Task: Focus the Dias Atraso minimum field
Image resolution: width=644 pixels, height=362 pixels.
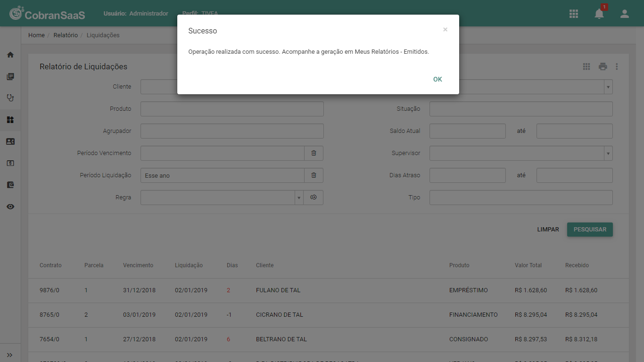Action: pyautogui.click(x=468, y=175)
